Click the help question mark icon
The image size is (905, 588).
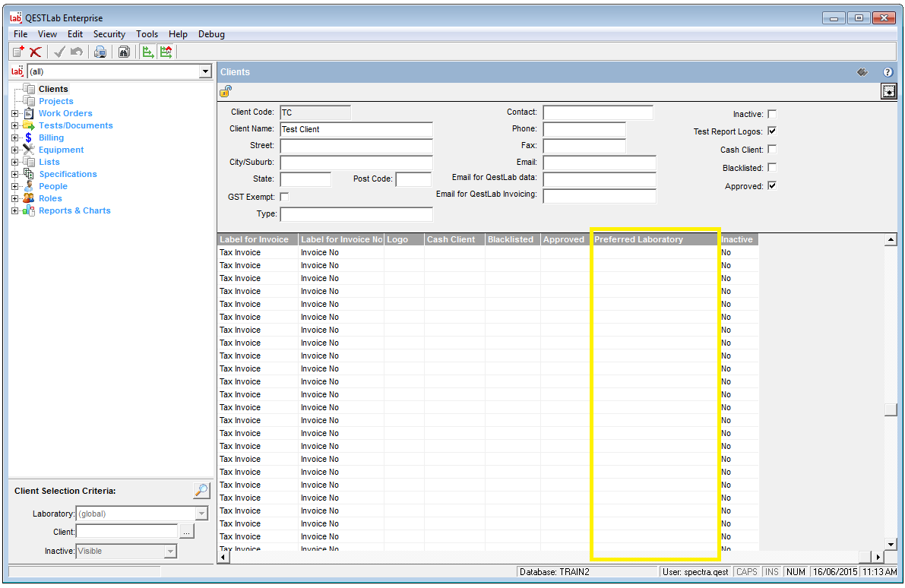(888, 72)
